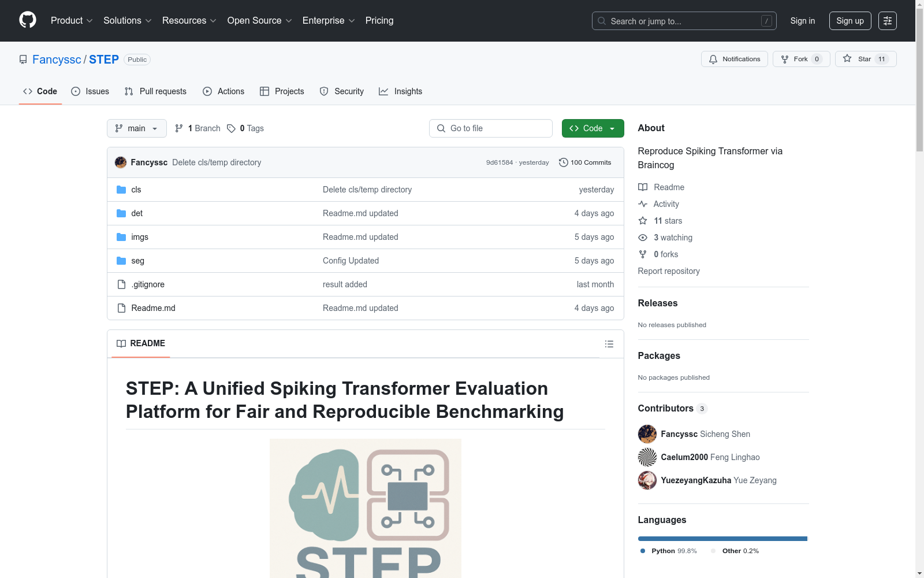
Task: Expand the Solutions menu
Action: click(128, 21)
